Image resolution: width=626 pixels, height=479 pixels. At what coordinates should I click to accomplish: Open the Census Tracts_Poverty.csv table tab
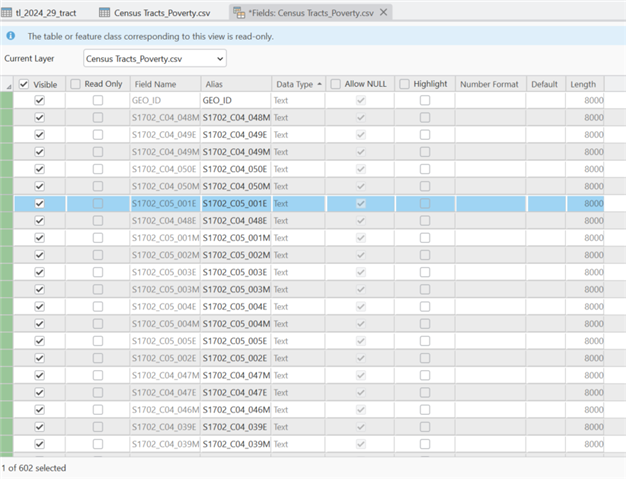coord(155,13)
